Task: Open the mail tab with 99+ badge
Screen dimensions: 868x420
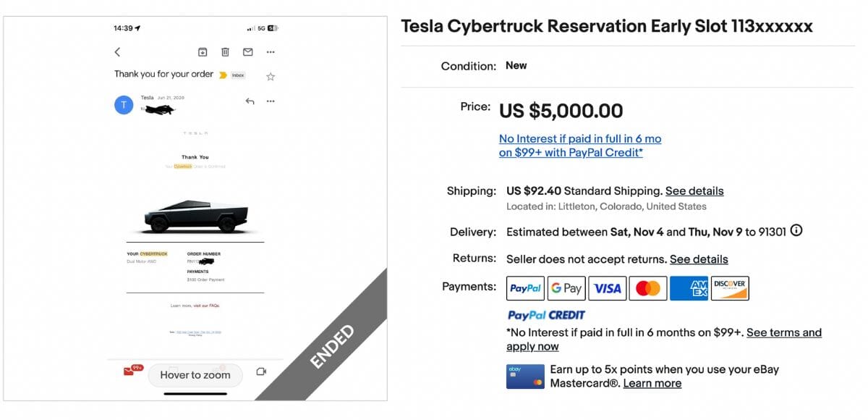Action: tap(130, 371)
